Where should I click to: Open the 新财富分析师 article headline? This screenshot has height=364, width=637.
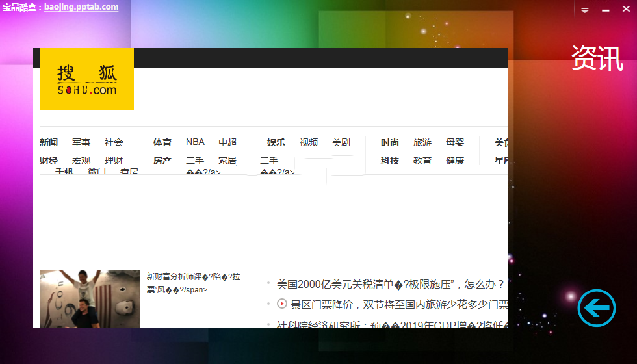click(x=194, y=283)
